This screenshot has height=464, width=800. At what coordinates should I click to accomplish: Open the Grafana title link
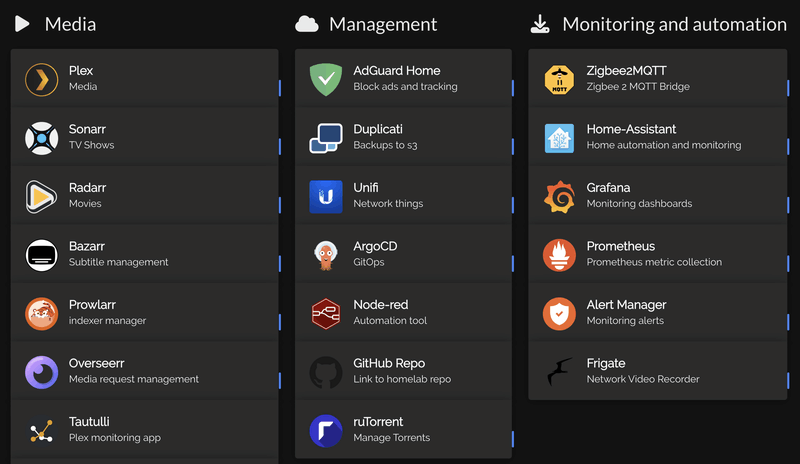click(608, 188)
